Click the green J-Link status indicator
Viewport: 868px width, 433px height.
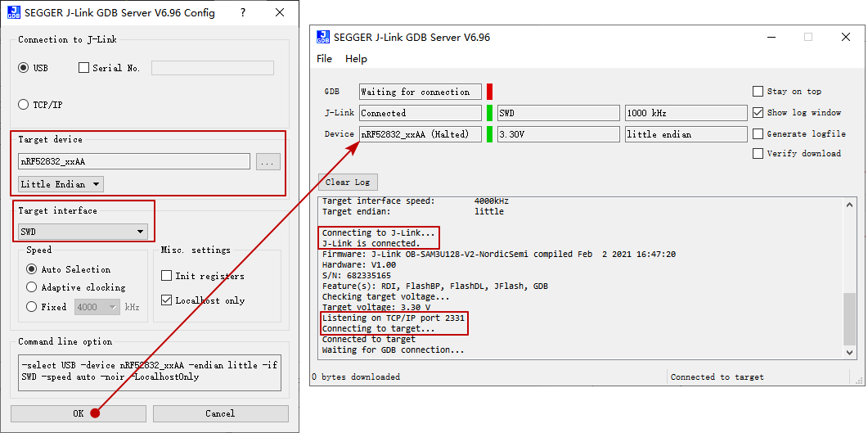[x=489, y=113]
